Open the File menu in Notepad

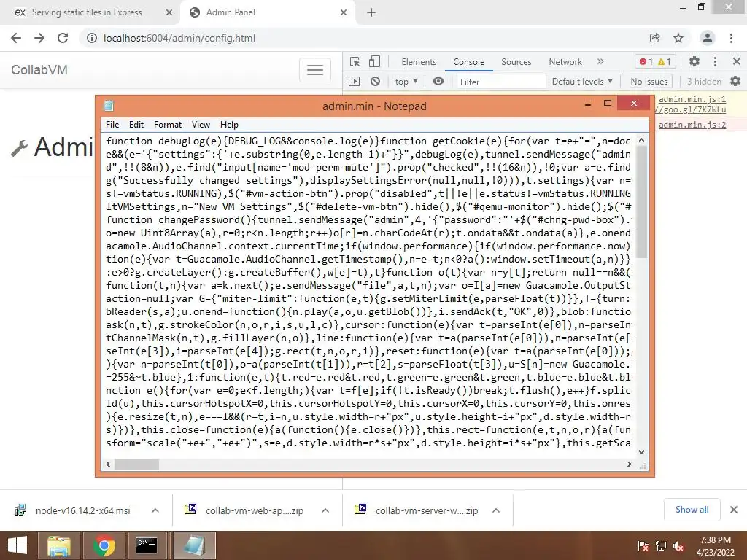(x=112, y=124)
